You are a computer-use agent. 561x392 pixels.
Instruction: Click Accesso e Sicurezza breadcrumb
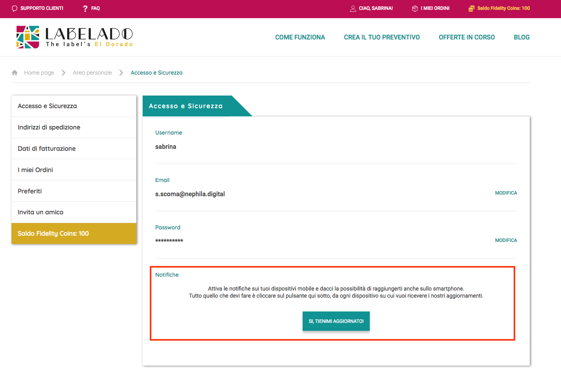pyautogui.click(x=156, y=73)
